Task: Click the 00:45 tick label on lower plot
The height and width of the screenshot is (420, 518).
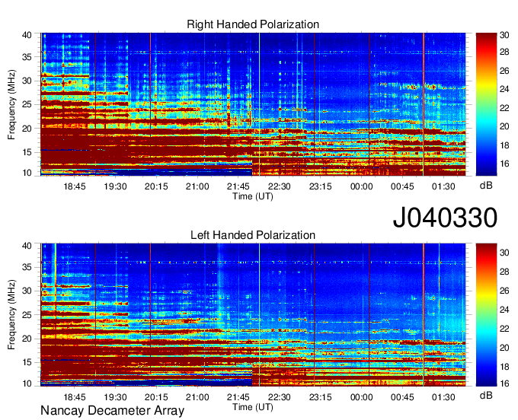Action: point(402,397)
